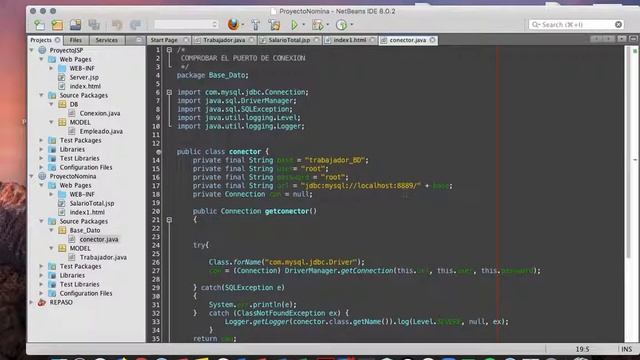Click the 19:5 cursor position indicator
The height and width of the screenshot is (360, 640).
(x=582, y=349)
